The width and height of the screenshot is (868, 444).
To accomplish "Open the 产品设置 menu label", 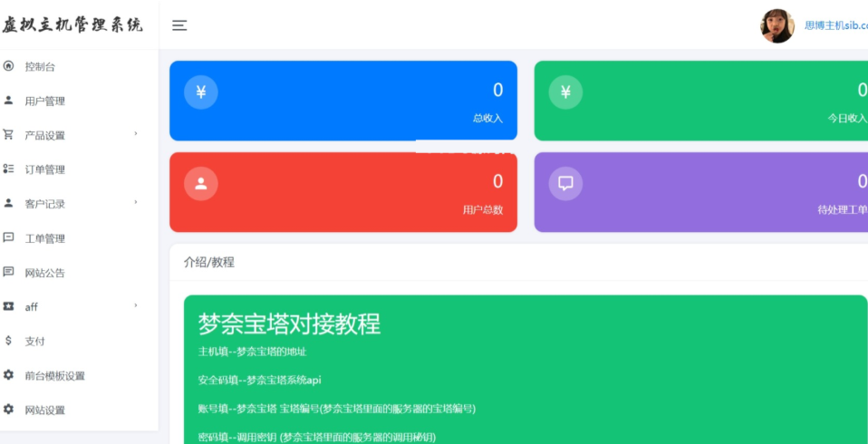I will click(44, 135).
